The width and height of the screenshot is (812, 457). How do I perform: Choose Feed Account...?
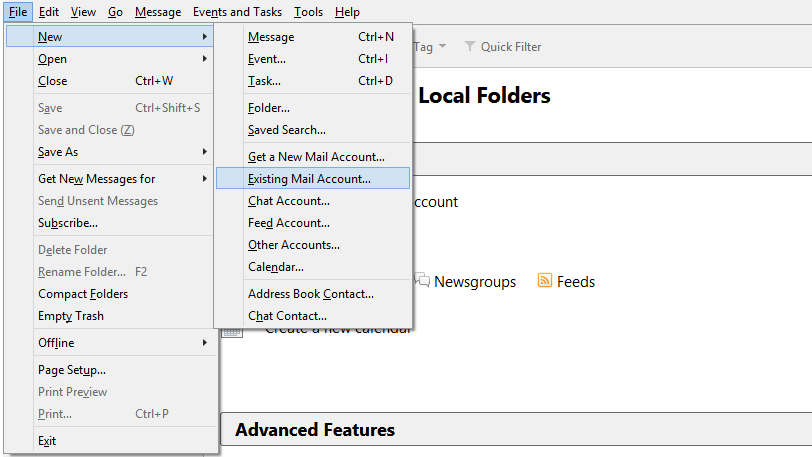click(313, 223)
